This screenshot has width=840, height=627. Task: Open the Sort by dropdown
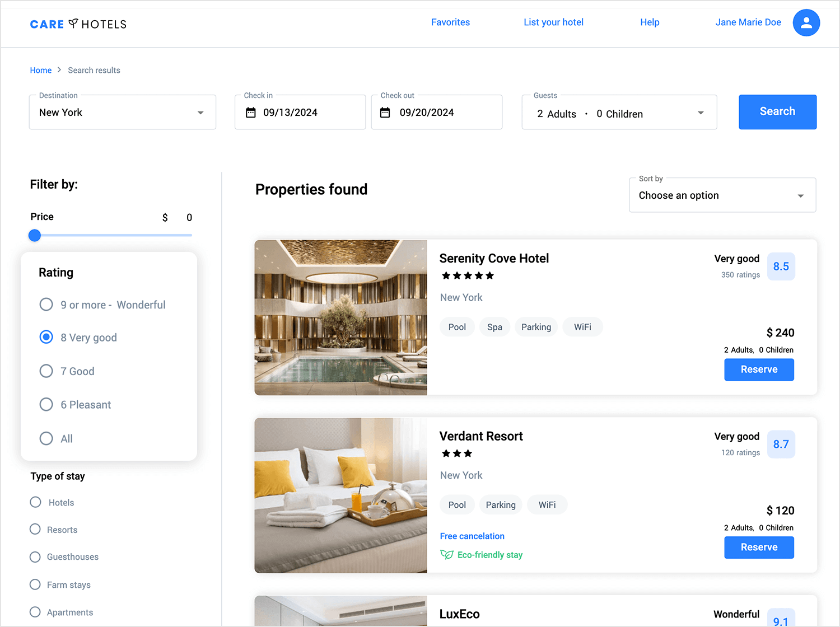722,195
